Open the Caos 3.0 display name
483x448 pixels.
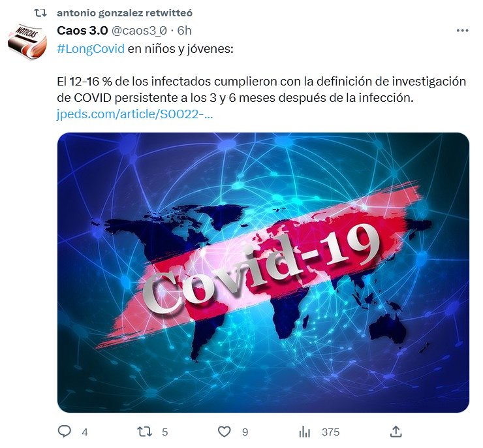pos(82,31)
